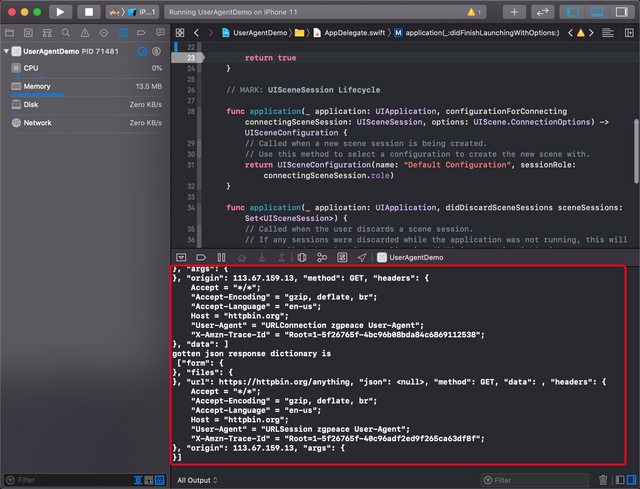Click the warning indicator in activity bar

click(474, 12)
